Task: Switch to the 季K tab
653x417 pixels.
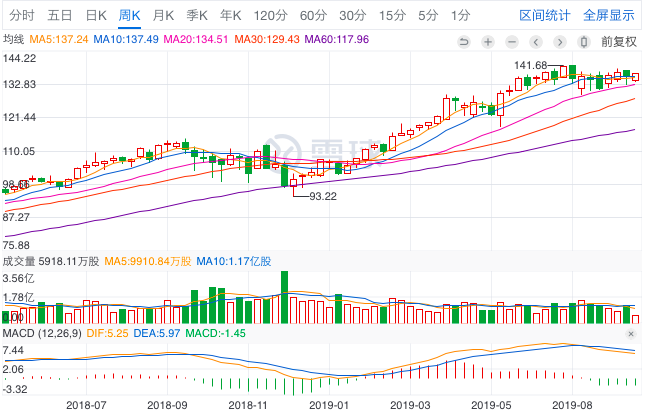Action: [197, 16]
